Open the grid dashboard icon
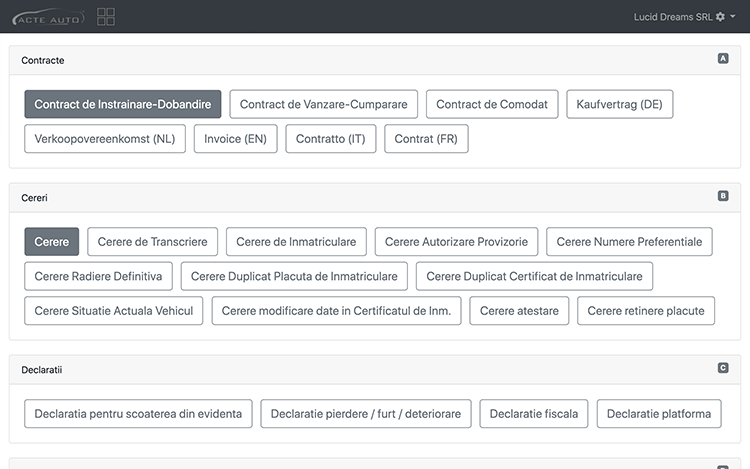 pos(106,17)
